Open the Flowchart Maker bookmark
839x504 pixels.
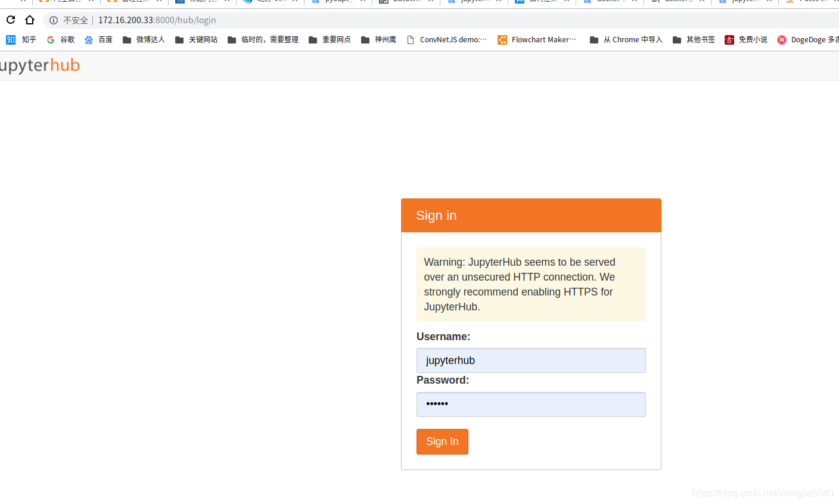tap(537, 40)
